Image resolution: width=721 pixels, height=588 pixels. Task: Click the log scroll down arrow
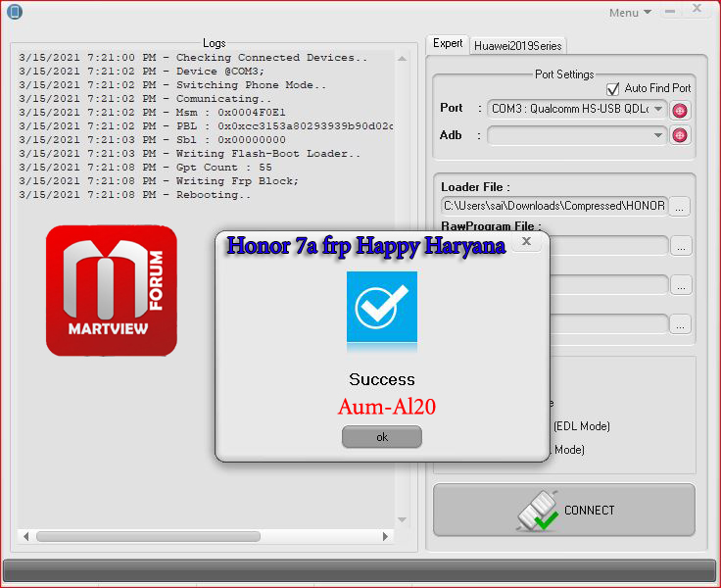[402, 519]
